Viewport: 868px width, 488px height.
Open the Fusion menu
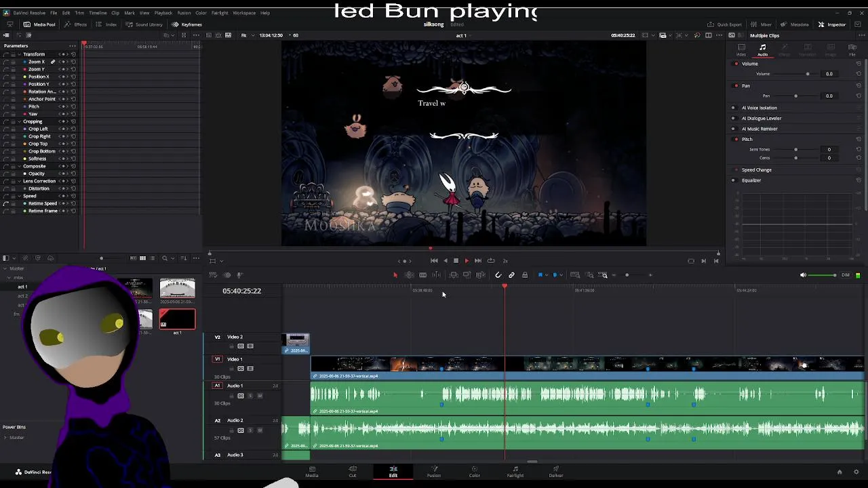(x=184, y=13)
